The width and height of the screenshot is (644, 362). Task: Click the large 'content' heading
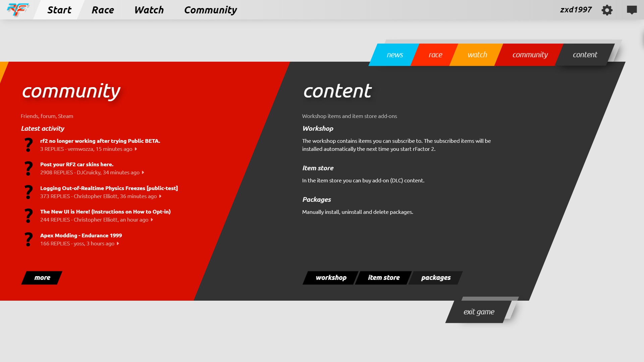point(337,91)
